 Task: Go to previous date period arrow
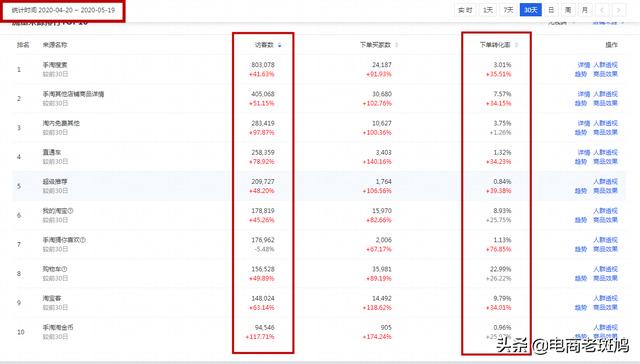click(x=602, y=10)
